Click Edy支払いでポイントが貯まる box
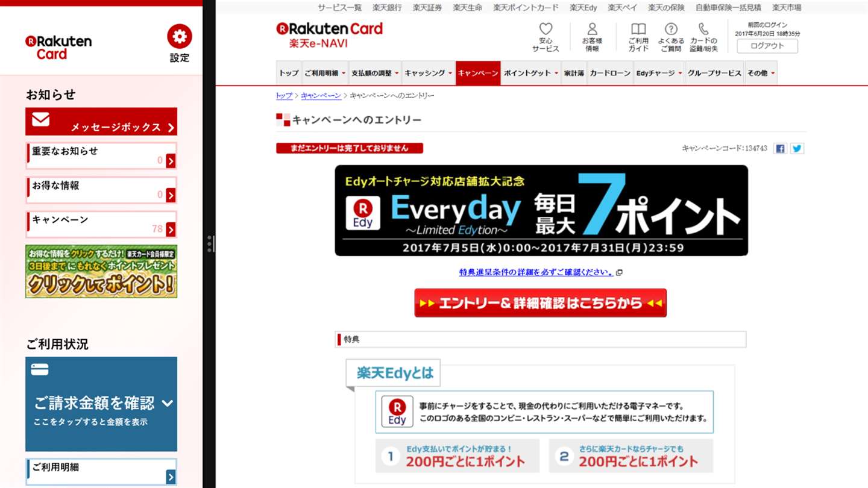 [458, 456]
